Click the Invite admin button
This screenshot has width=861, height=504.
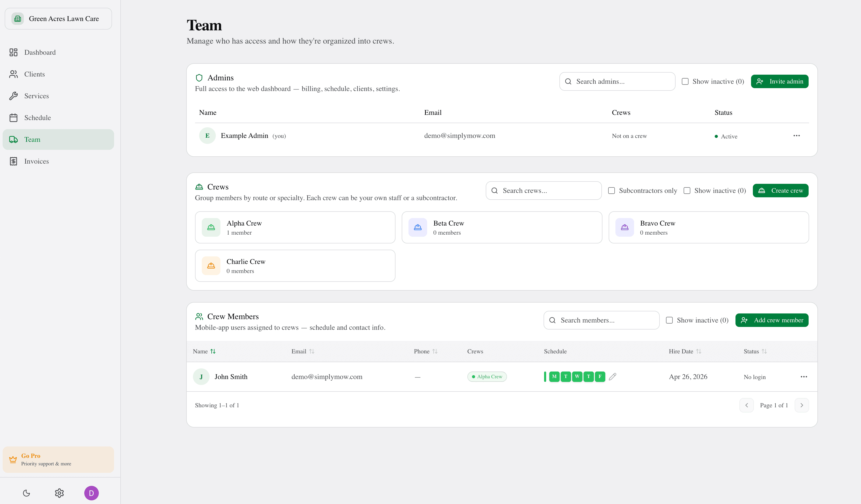coord(779,81)
